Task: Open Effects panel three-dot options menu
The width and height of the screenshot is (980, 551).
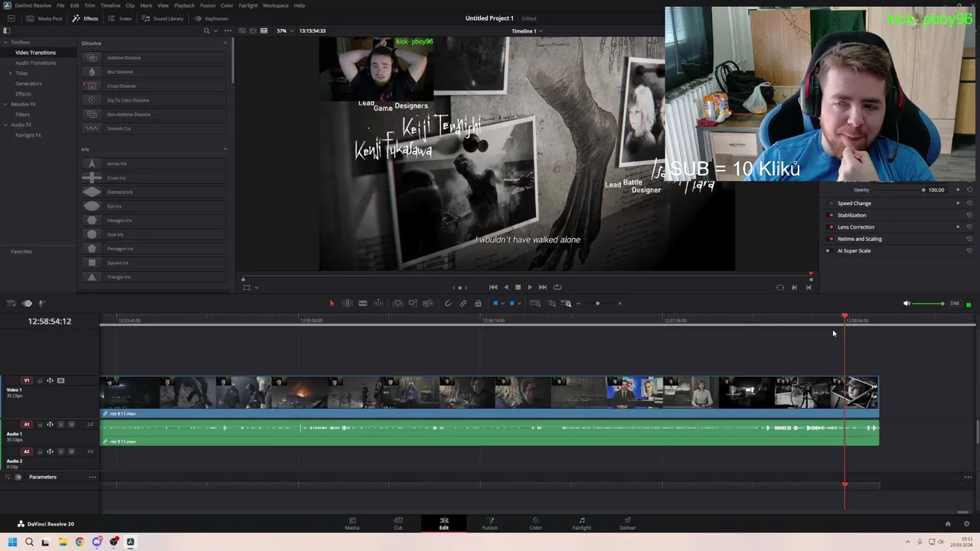Action: 227,31
